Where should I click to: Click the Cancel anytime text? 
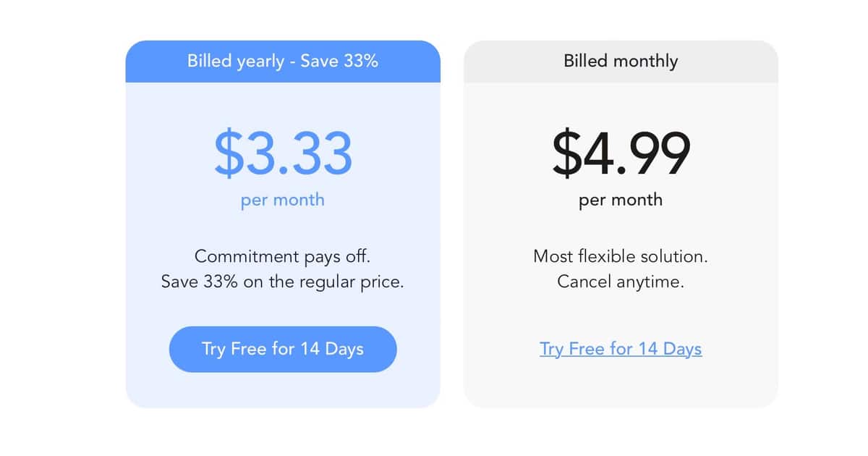621,282
